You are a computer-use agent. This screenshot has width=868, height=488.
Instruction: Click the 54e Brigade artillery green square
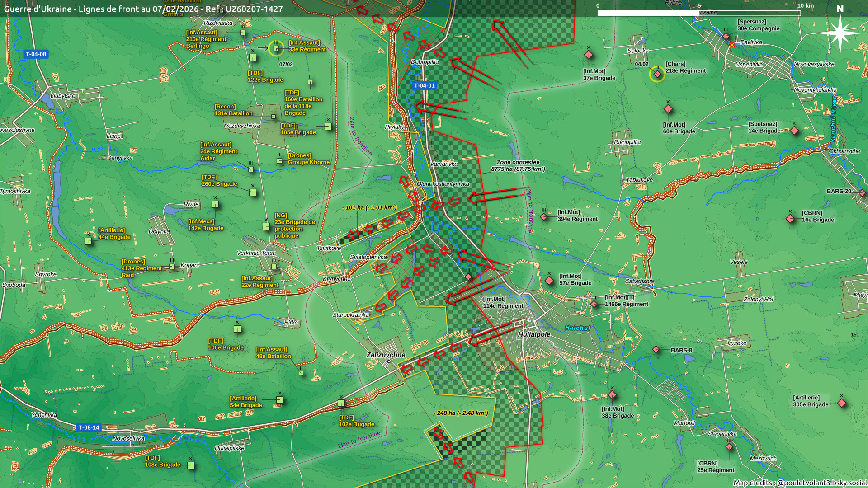[x=280, y=400]
